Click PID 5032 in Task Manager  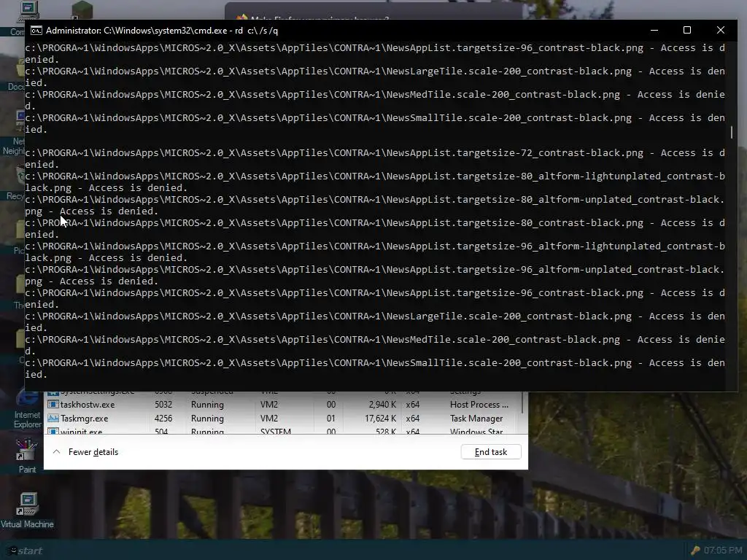click(x=163, y=404)
